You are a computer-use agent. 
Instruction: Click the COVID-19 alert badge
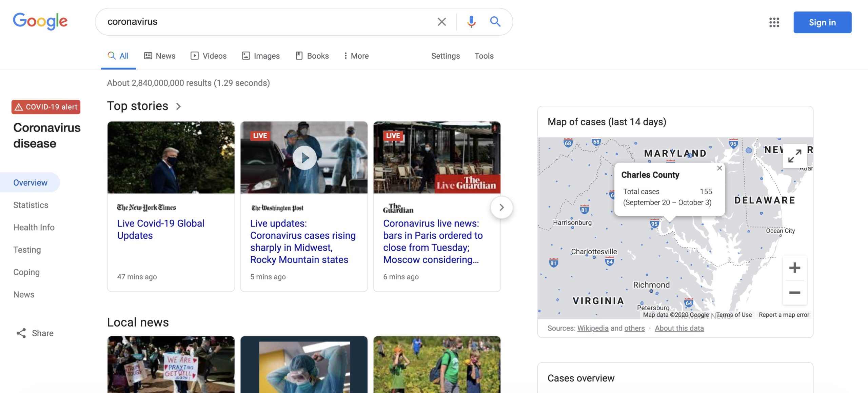click(x=46, y=107)
